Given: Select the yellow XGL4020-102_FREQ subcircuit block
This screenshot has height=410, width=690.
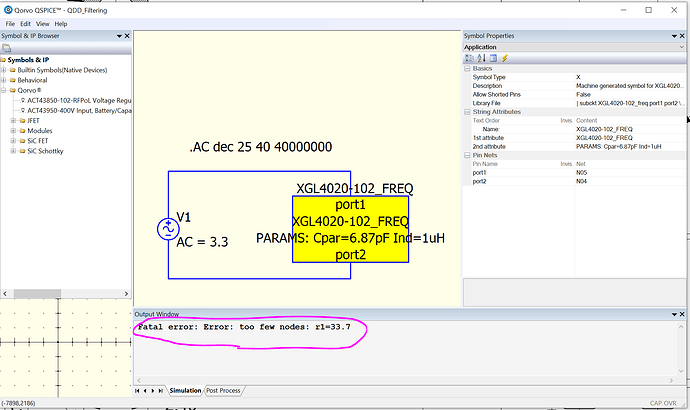Looking at the screenshot, I should [351, 229].
